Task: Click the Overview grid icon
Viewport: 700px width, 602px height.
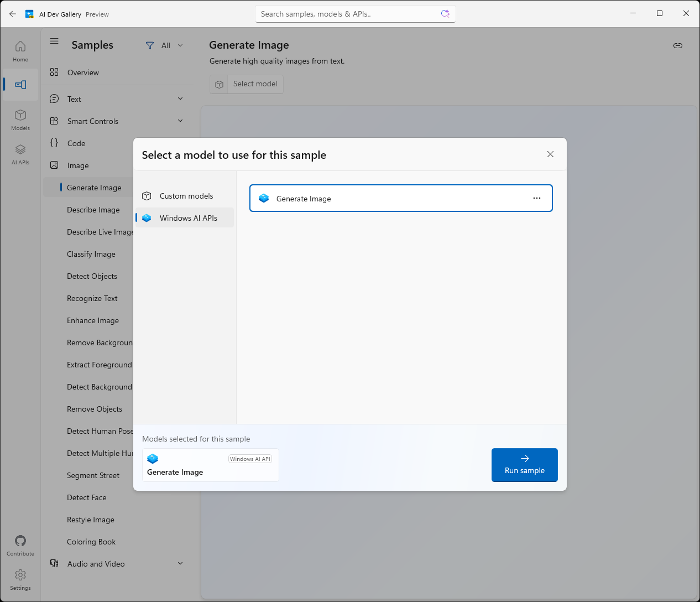Action: click(x=54, y=72)
